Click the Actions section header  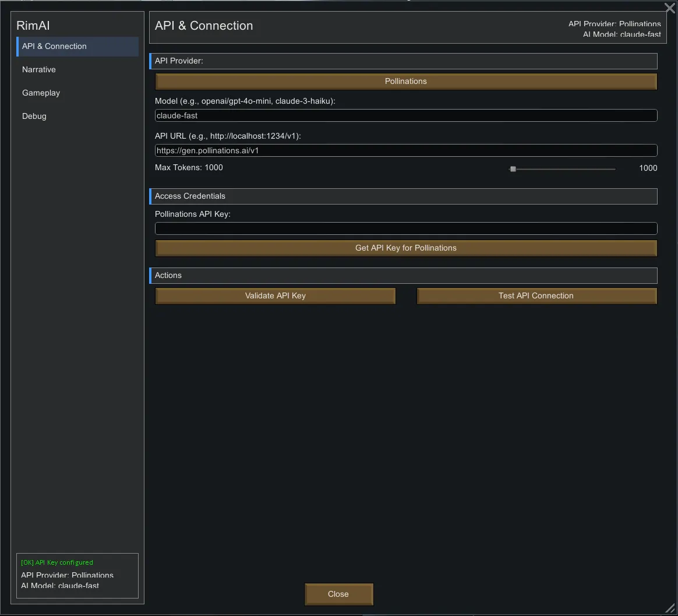168,276
